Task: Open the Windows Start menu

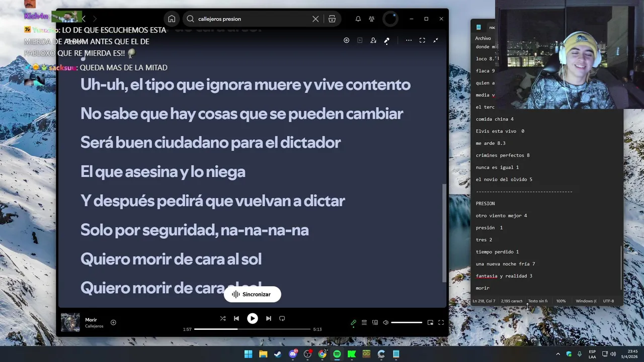Action: [x=248, y=354]
